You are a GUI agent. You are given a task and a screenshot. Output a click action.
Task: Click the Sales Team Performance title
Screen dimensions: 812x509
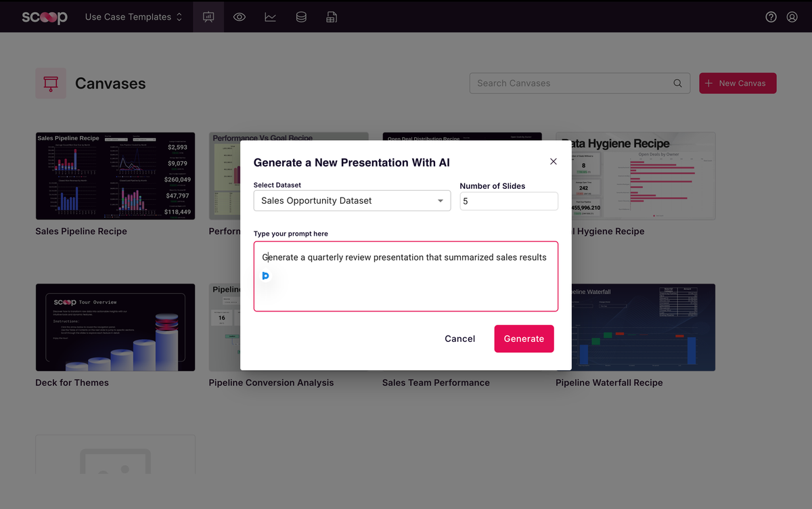[x=436, y=383]
